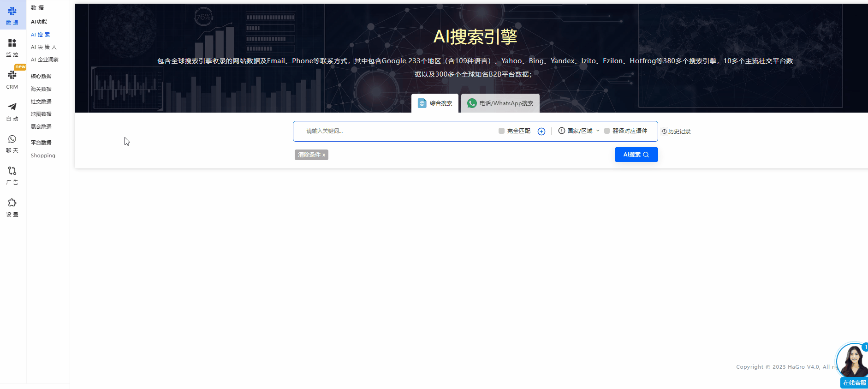Expand the 国家/区域 dropdown
Viewport: 868px width, 389px height.
point(580,131)
